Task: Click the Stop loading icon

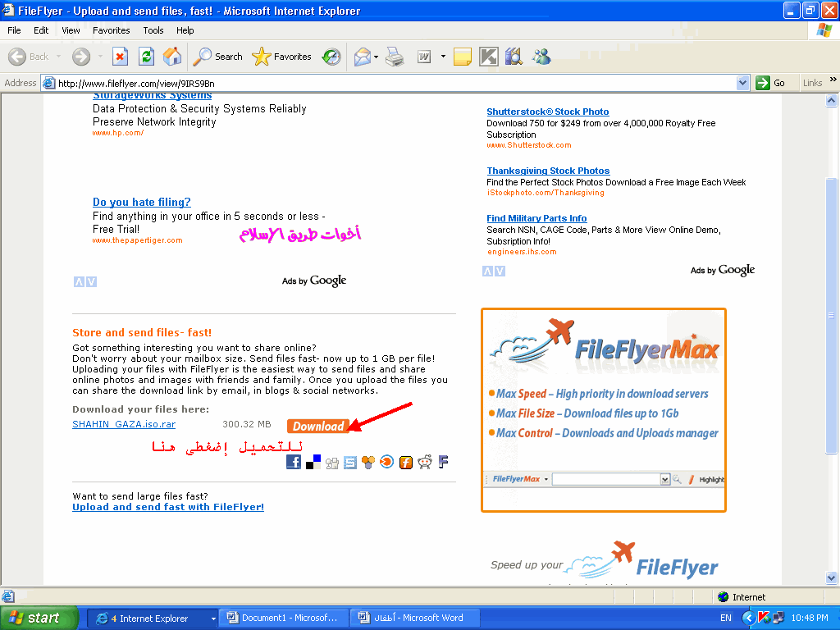Action: pyautogui.click(x=120, y=57)
